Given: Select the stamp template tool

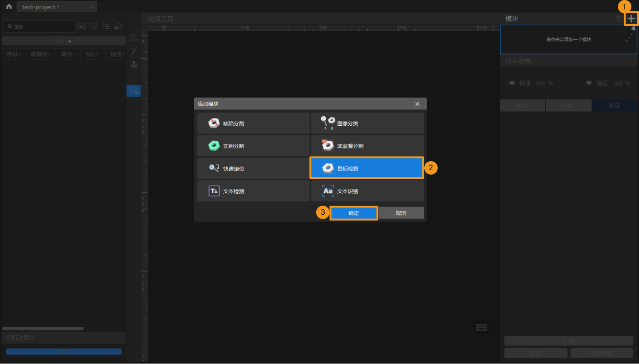Looking at the screenshot, I should click(133, 64).
